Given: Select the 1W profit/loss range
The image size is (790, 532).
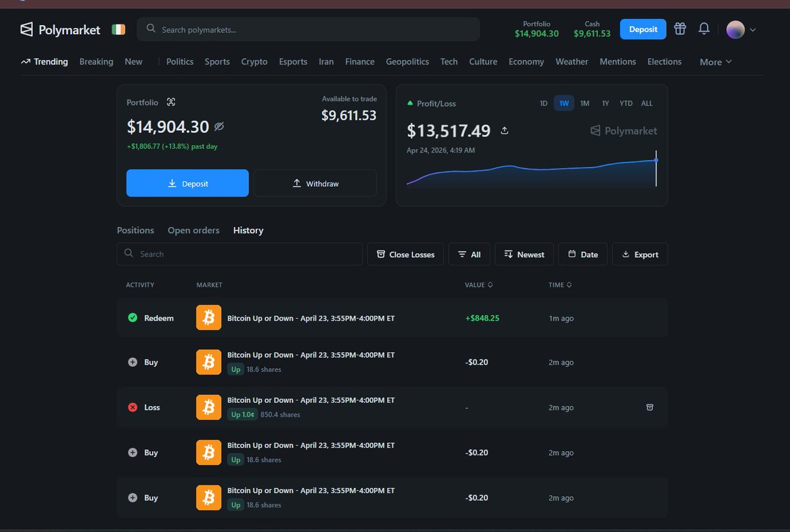Looking at the screenshot, I should point(564,103).
